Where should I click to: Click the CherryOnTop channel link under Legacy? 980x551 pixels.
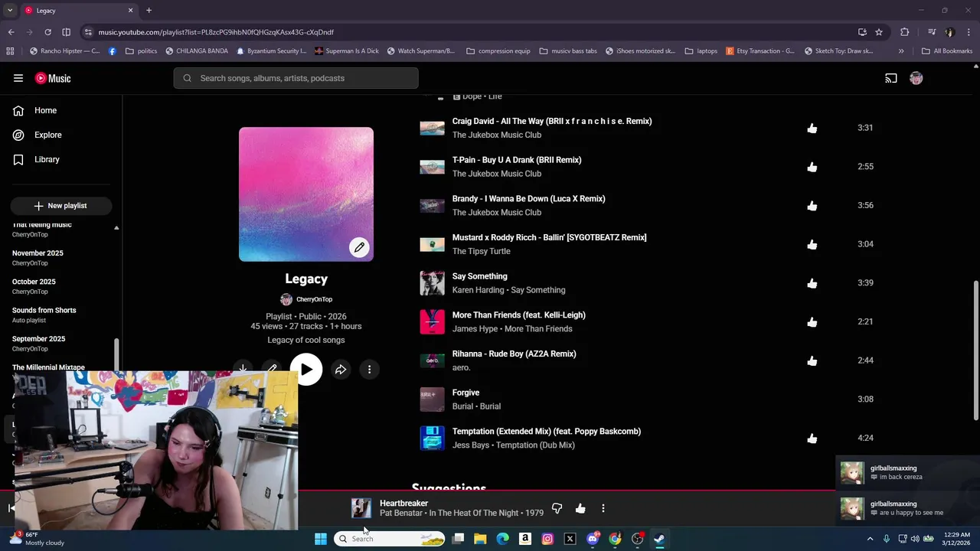(314, 299)
